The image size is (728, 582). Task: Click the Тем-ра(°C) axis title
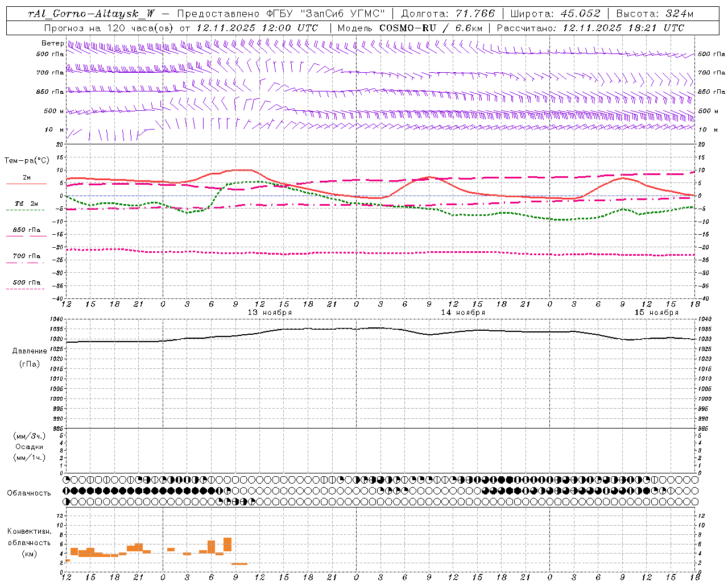point(27,161)
